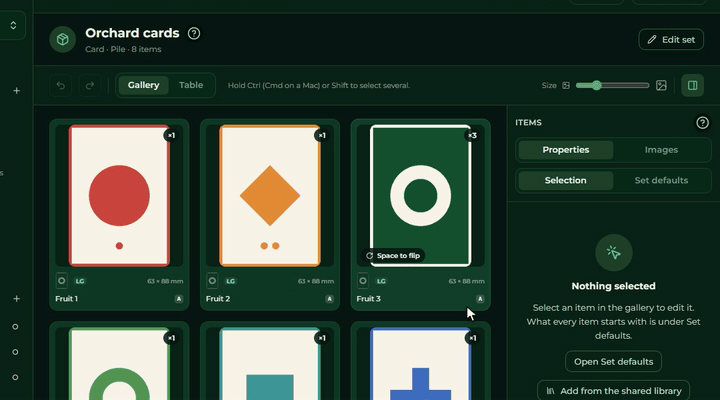
Task: Click the Edit set button
Action: 671,39
